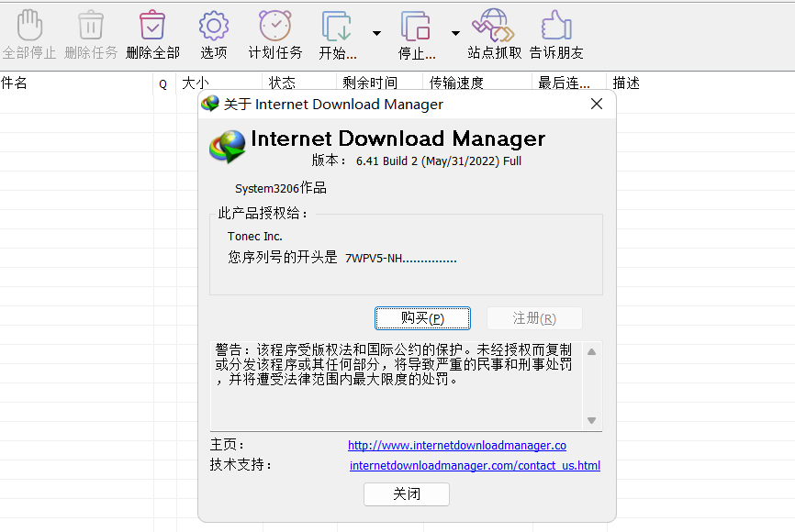Open the Scheduler (计划任务) clock icon

(275, 25)
